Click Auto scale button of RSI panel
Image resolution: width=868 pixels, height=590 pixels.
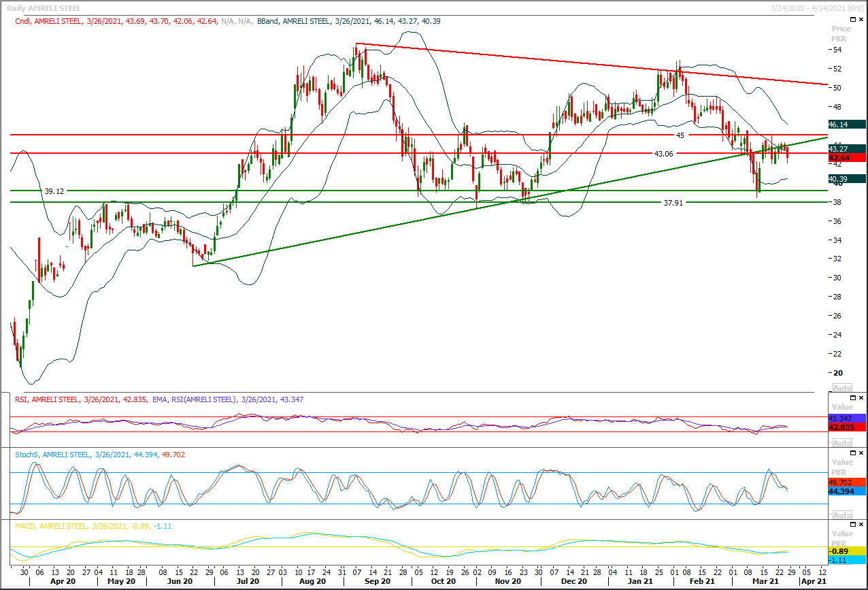coord(841,442)
